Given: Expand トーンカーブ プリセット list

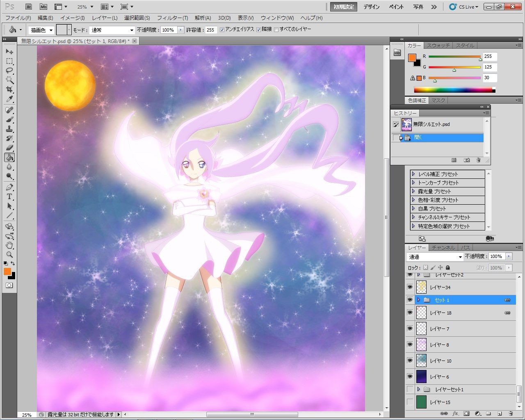Looking at the screenshot, I should point(413,183).
